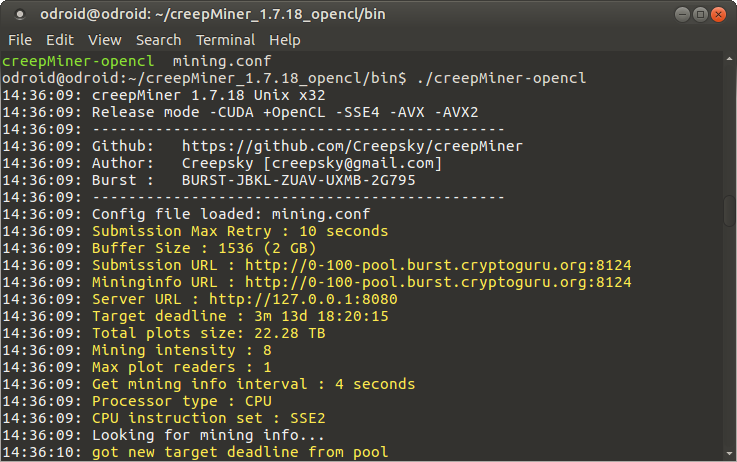Open the Terminal menu
The height and width of the screenshot is (462, 737).
point(226,40)
